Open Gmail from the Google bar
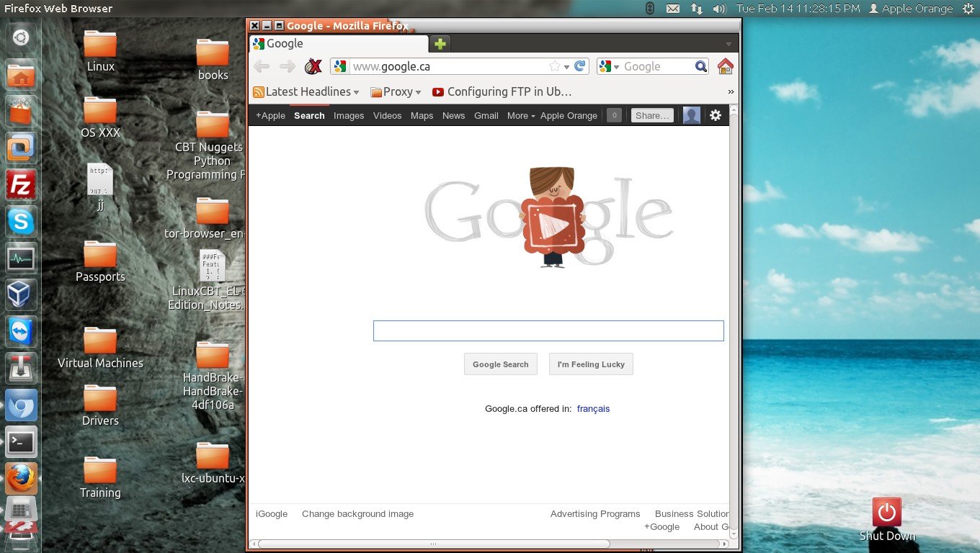 click(486, 115)
